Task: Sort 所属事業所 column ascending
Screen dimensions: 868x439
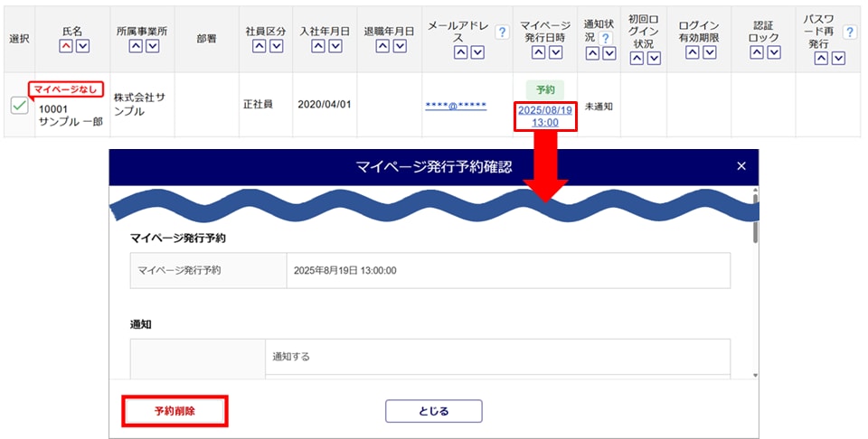Action: click(135, 46)
